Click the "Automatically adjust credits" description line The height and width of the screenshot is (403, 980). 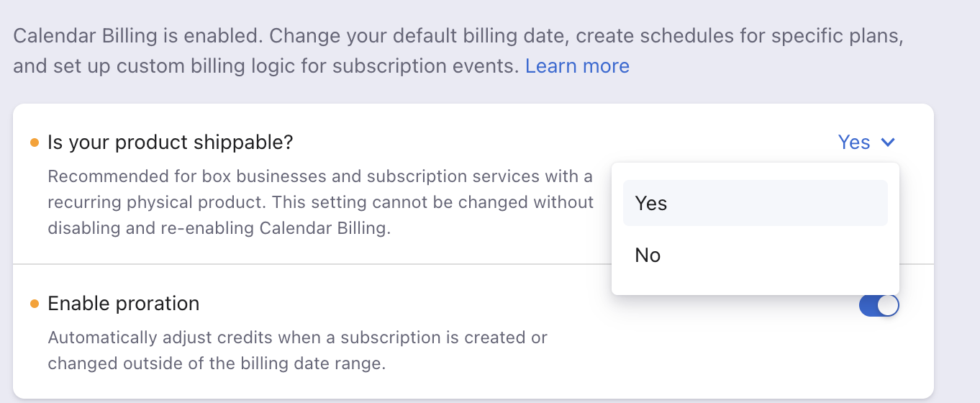297,338
